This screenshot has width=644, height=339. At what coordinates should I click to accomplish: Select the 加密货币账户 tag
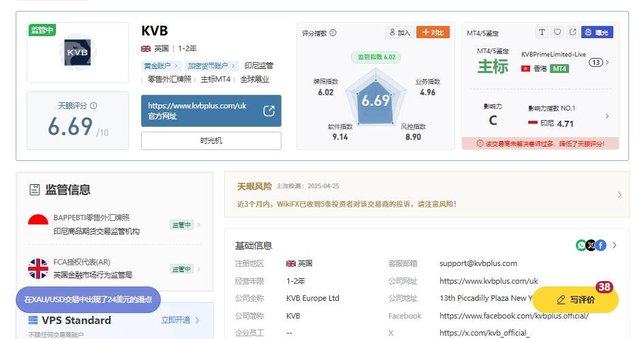pos(211,65)
